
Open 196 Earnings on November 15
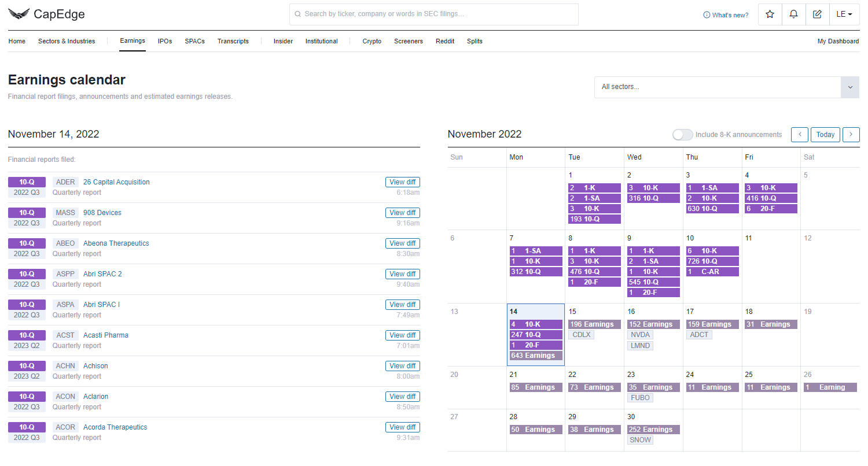(x=594, y=324)
